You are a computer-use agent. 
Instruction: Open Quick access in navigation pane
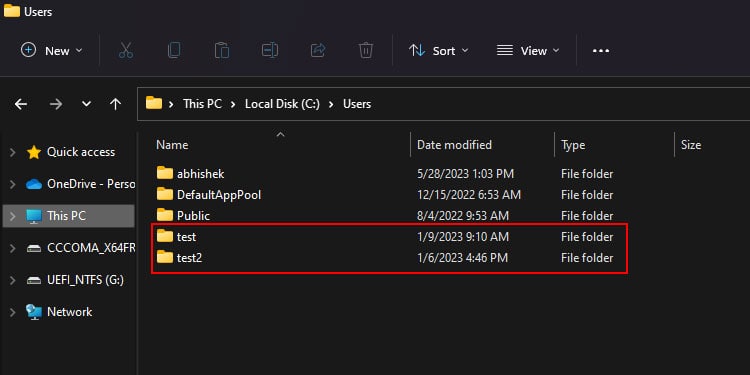(81, 152)
